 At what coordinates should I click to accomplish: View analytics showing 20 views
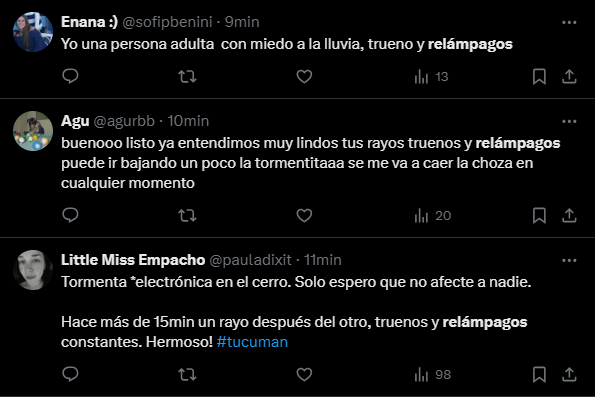coord(433,216)
